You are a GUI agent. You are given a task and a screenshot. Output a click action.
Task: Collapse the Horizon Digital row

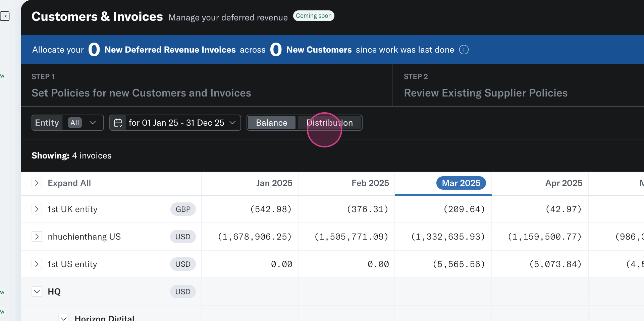tap(64, 318)
